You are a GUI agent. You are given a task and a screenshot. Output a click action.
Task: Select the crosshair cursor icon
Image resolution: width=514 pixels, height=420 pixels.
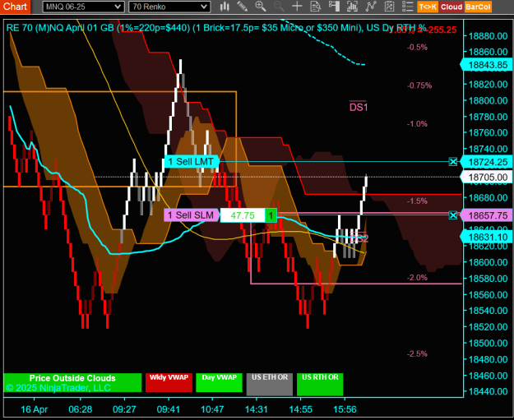pos(297,7)
